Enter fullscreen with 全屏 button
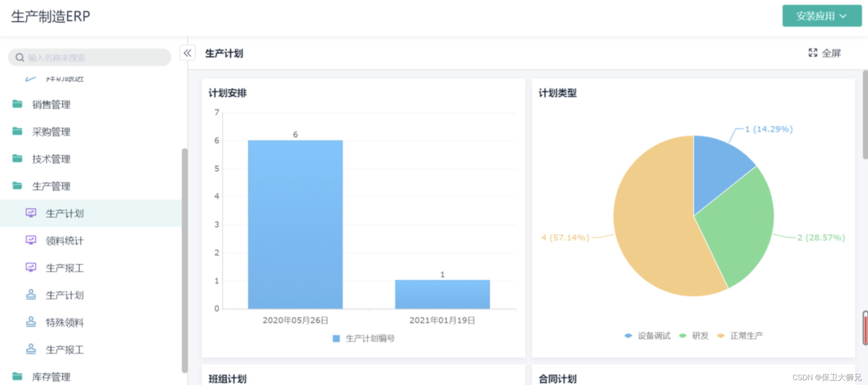Viewport: 868px width, 385px height. tap(824, 53)
